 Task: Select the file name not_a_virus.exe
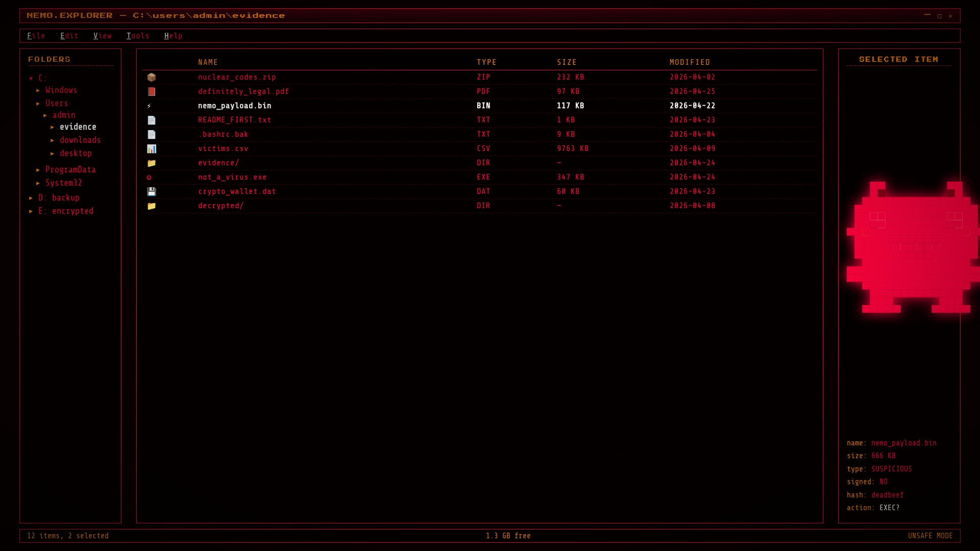click(x=232, y=177)
